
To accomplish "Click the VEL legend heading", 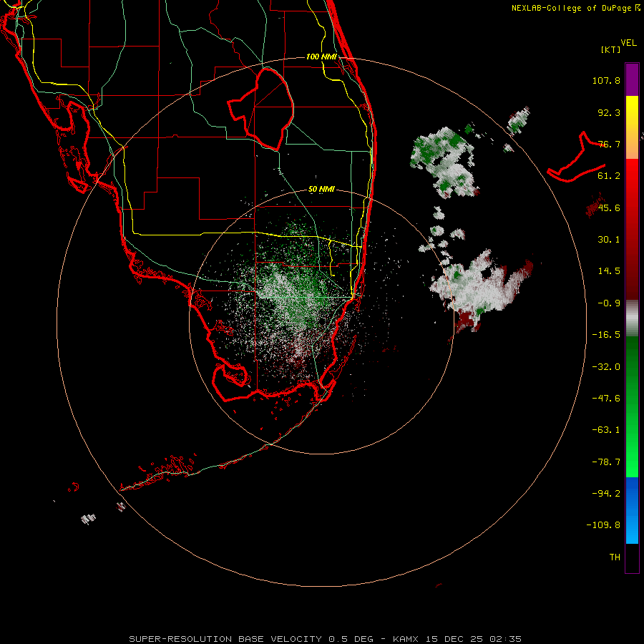I will (628, 43).
